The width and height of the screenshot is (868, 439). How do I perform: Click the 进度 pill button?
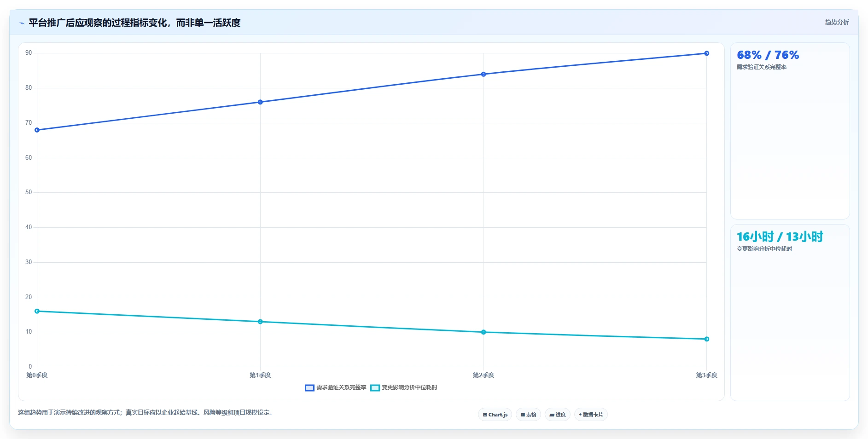558,415
